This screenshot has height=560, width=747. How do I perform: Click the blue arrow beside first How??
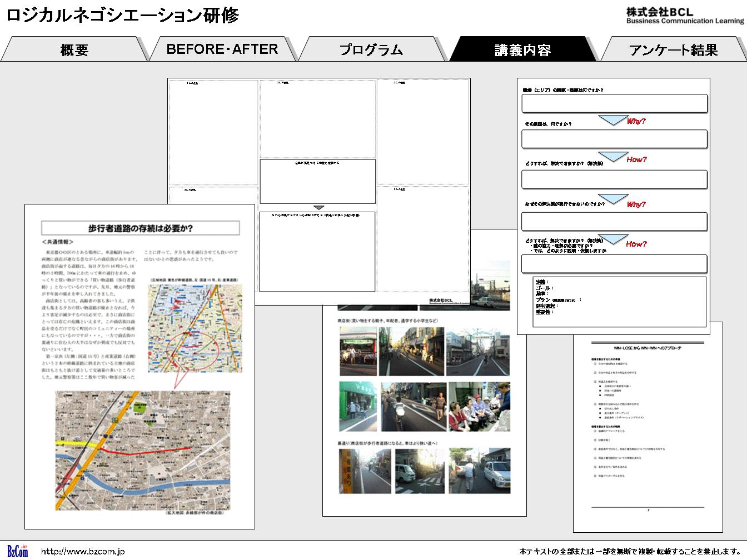(613, 157)
